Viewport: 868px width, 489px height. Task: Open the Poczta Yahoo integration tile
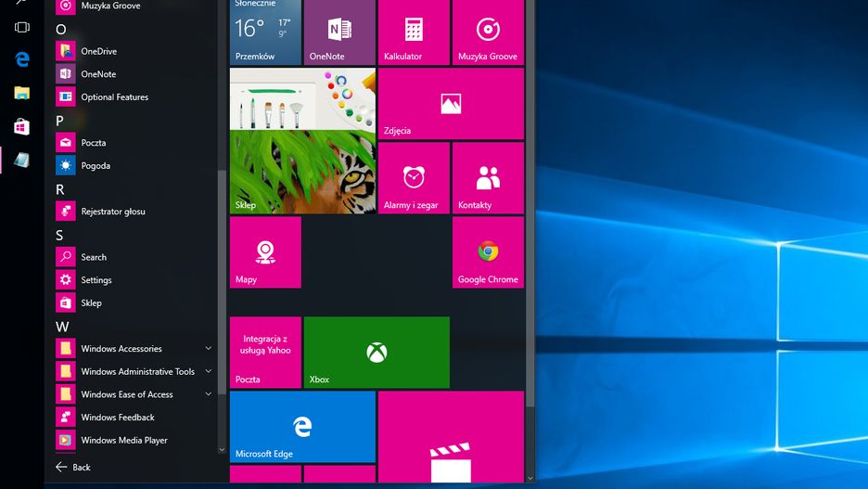[266, 353]
